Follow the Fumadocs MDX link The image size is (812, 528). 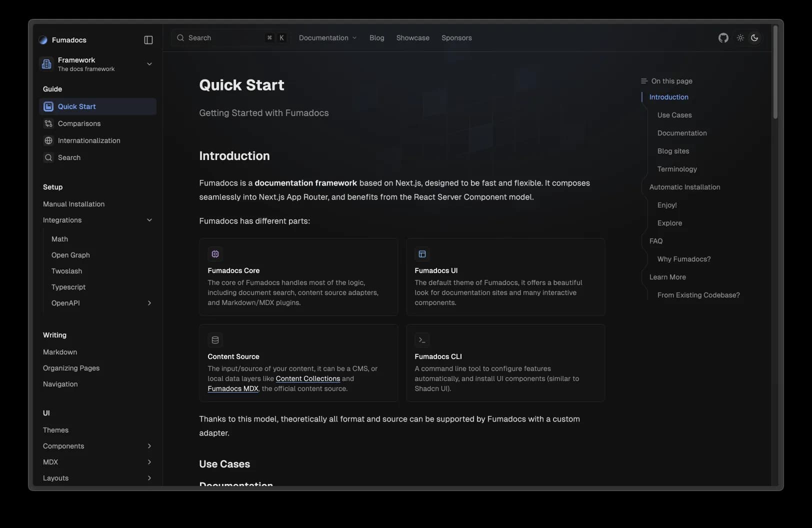click(x=233, y=388)
